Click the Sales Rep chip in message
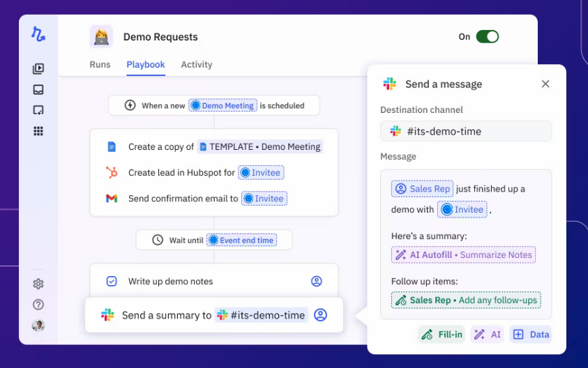The height and width of the screenshot is (368, 588). 422,188
